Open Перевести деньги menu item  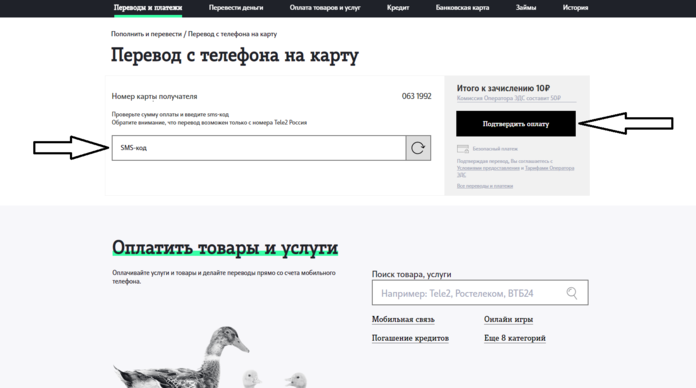tap(236, 8)
